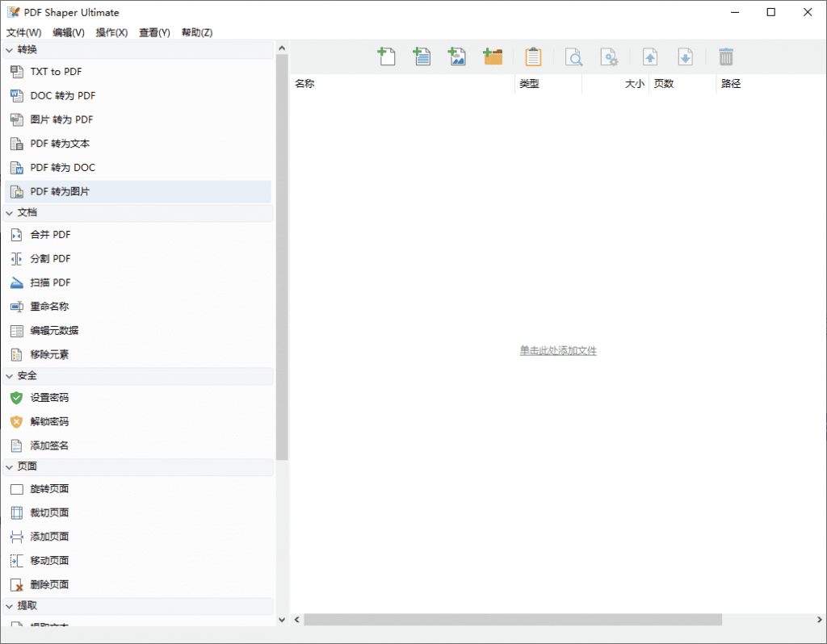
Task: Click the add folder toolbar icon
Action: click(x=493, y=56)
